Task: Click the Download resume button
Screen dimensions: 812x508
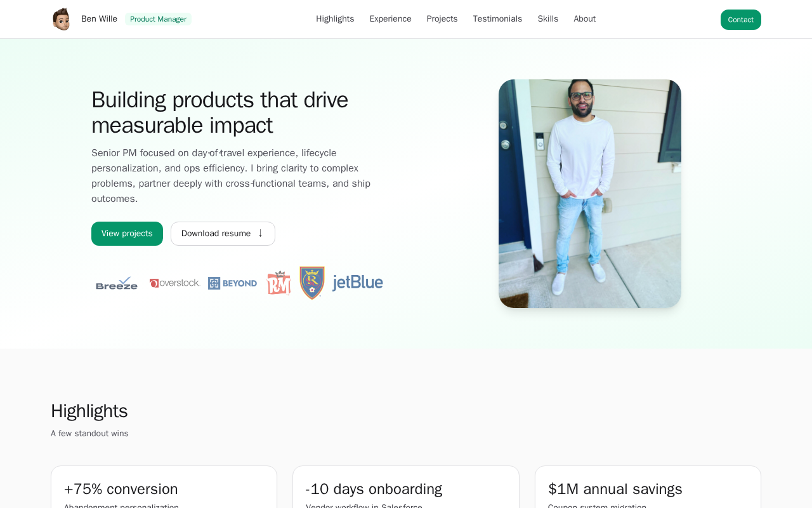Action: pos(216,234)
